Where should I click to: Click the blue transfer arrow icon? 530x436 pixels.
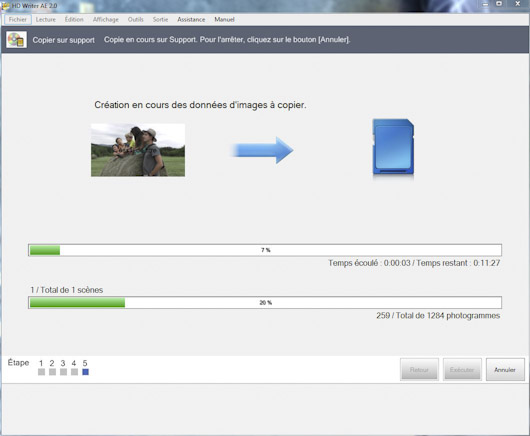[x=262, y=150]
